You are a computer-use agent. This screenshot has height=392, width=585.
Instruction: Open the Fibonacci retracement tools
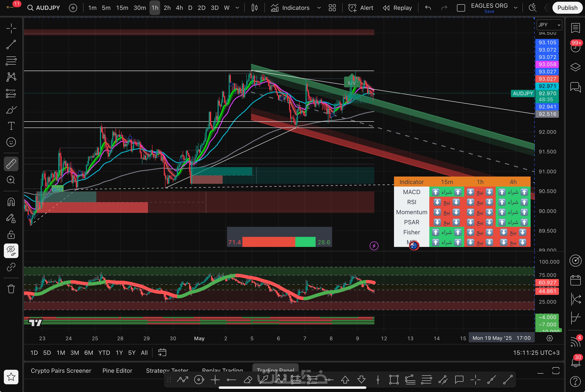click(x=11, y=61)
